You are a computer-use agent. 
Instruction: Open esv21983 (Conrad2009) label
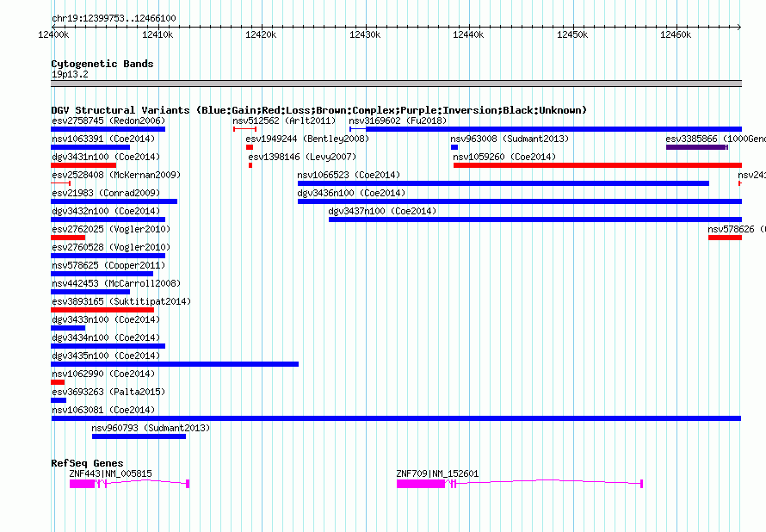click(x=106, y=193)
